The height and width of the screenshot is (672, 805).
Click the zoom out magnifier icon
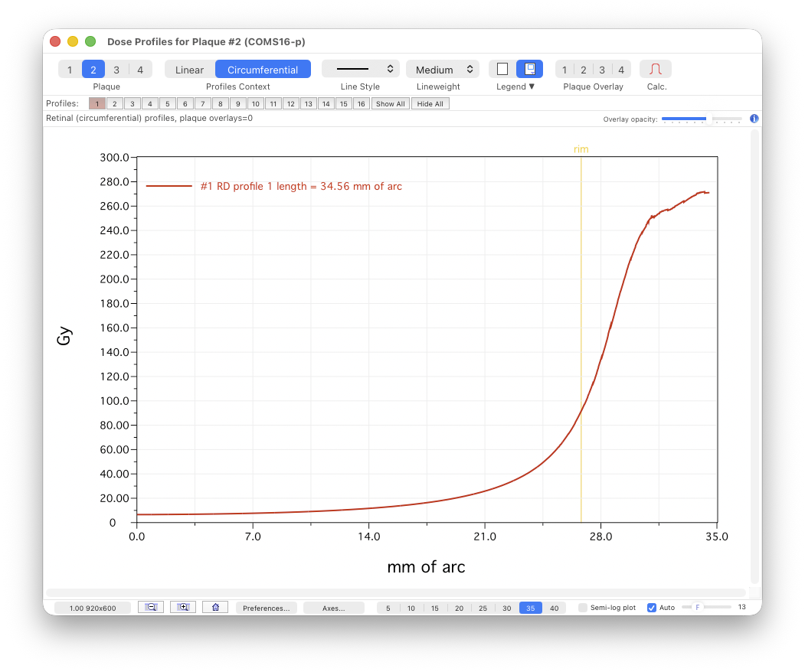point(151,608)
